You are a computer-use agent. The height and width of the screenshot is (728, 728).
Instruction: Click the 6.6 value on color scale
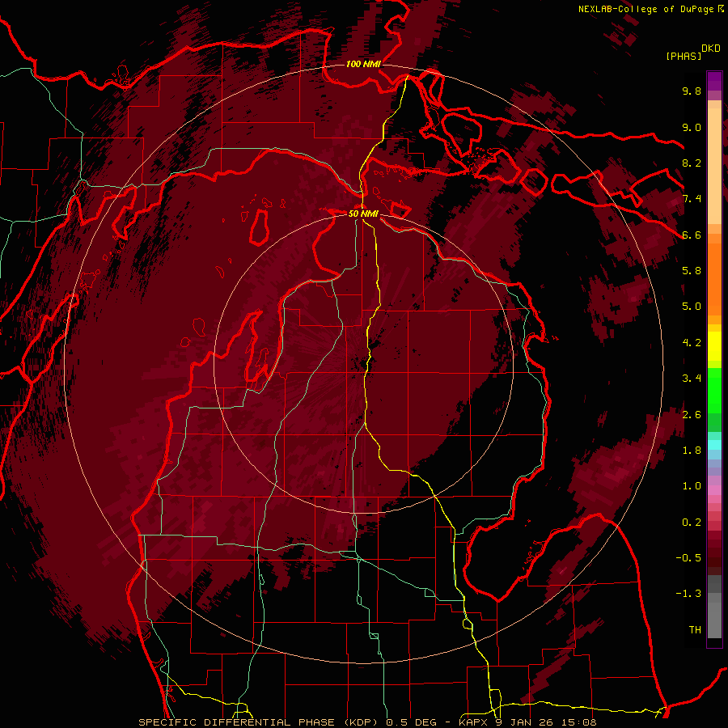(x=692, y=235)
